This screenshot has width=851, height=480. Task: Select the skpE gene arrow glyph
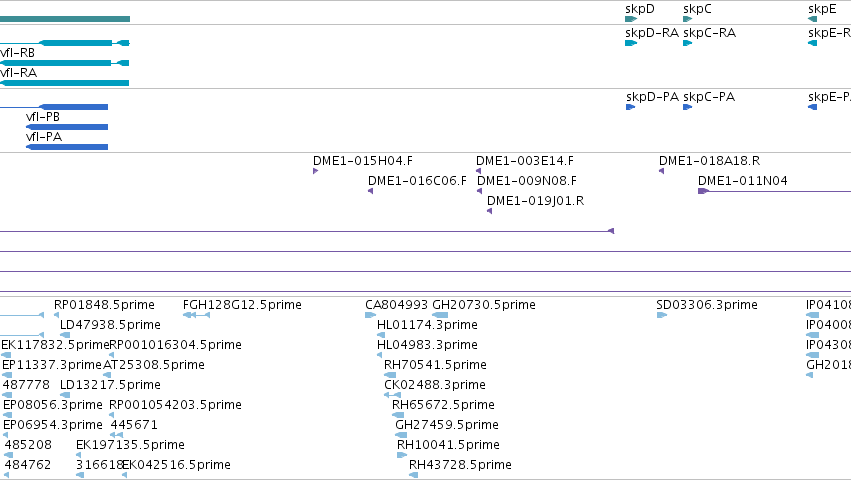[812, 19]
